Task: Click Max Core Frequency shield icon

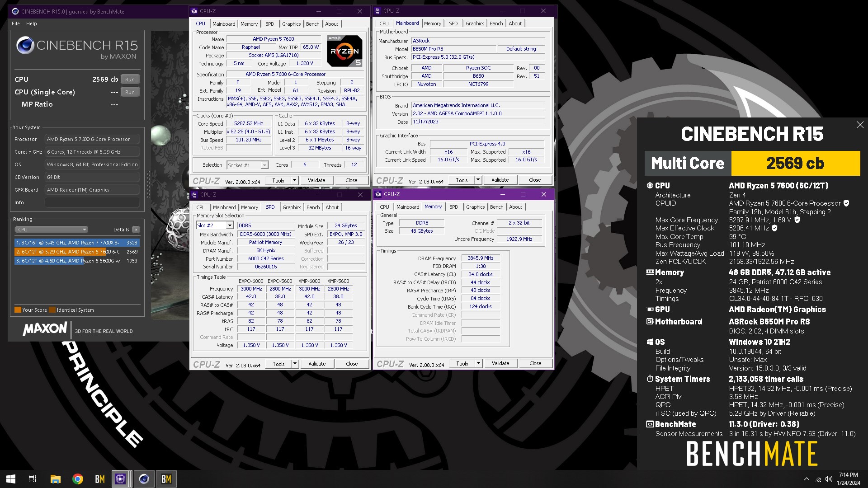Action: (797, 220)
